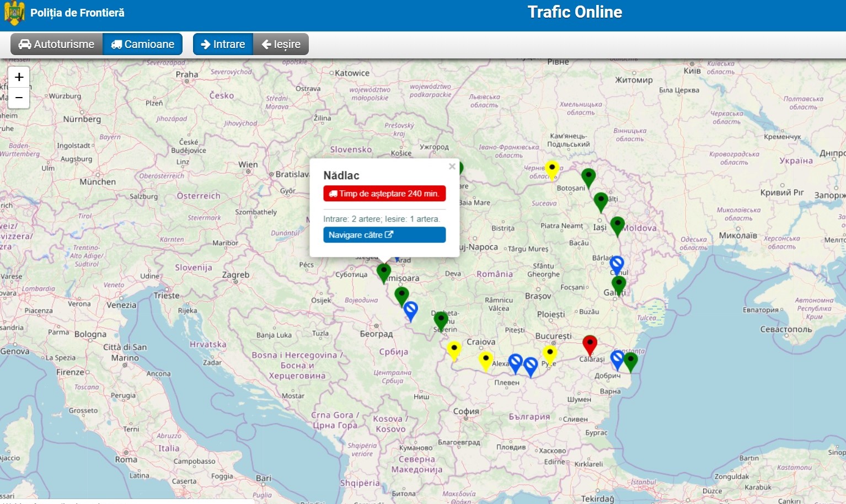Select green marker near Drobeta-Turnu Severin
Image resolution: width=846 pixels, height=504 pixels.
click(x=441, y=320)
